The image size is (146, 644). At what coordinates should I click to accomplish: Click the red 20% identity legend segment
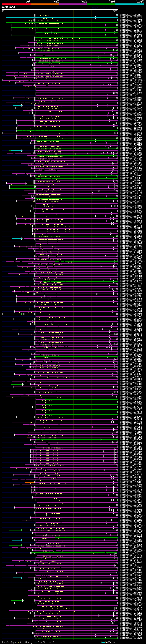coord(16,4)
